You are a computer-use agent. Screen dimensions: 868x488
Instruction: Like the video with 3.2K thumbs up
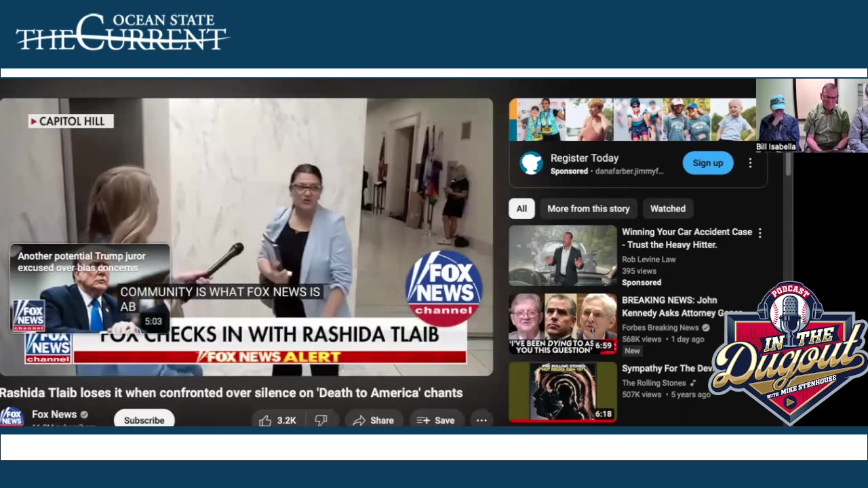point(279,420)
